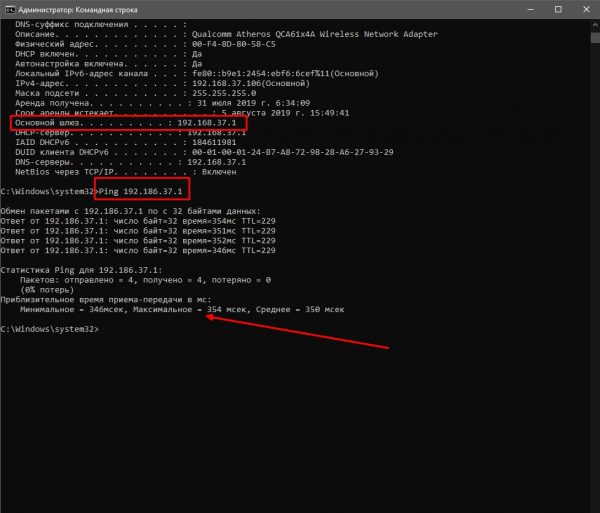Click the ping reply with время=346мс

138,251
